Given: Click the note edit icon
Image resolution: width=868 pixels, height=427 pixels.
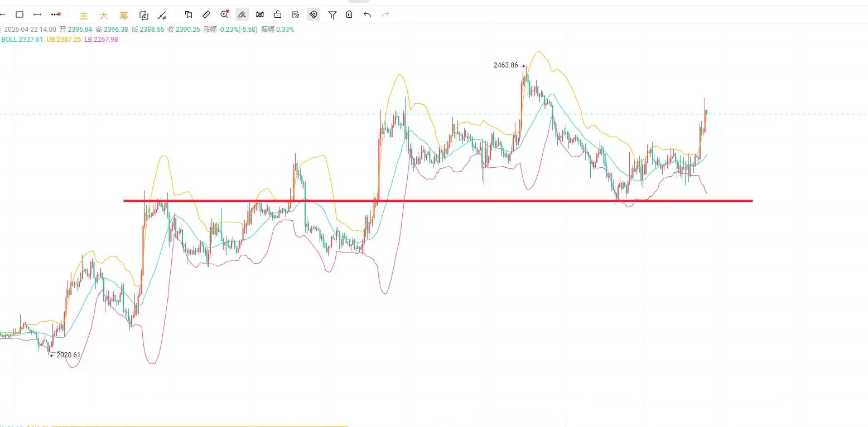Looking at the screenshot, I should [x=296, y=14].
